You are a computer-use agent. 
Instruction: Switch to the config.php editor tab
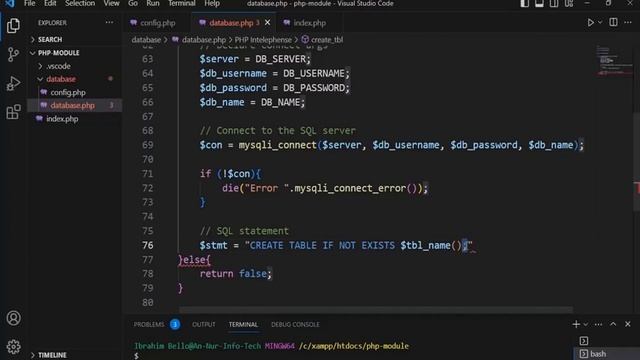coord(158,23)
